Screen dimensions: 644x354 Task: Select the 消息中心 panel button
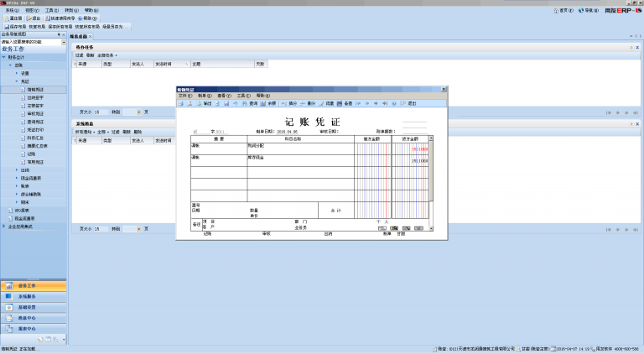click(34, 318)
